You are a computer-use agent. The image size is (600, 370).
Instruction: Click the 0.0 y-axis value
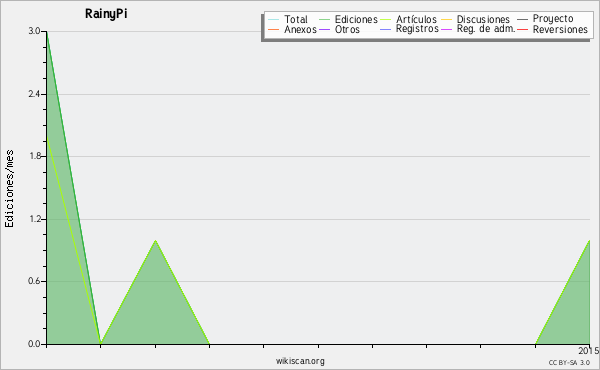point(34,344)
